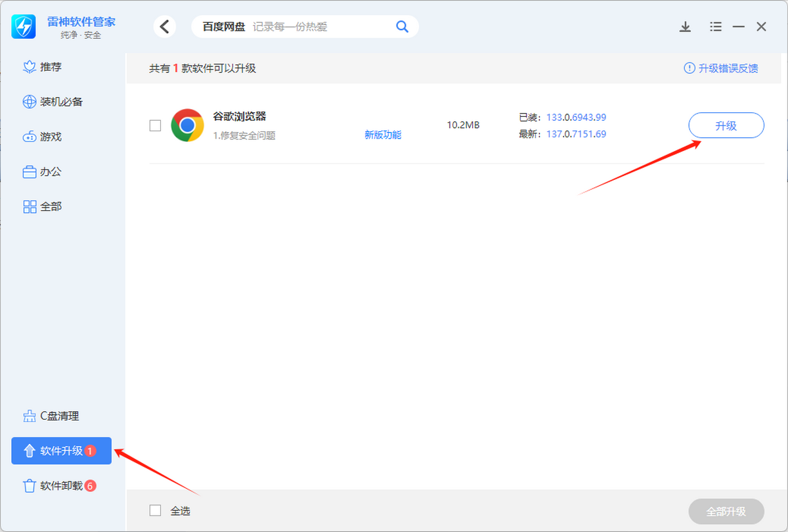Viewport: 788px width, 532px height.
Task: Click the 10.2MB size value
Action: 463,125
